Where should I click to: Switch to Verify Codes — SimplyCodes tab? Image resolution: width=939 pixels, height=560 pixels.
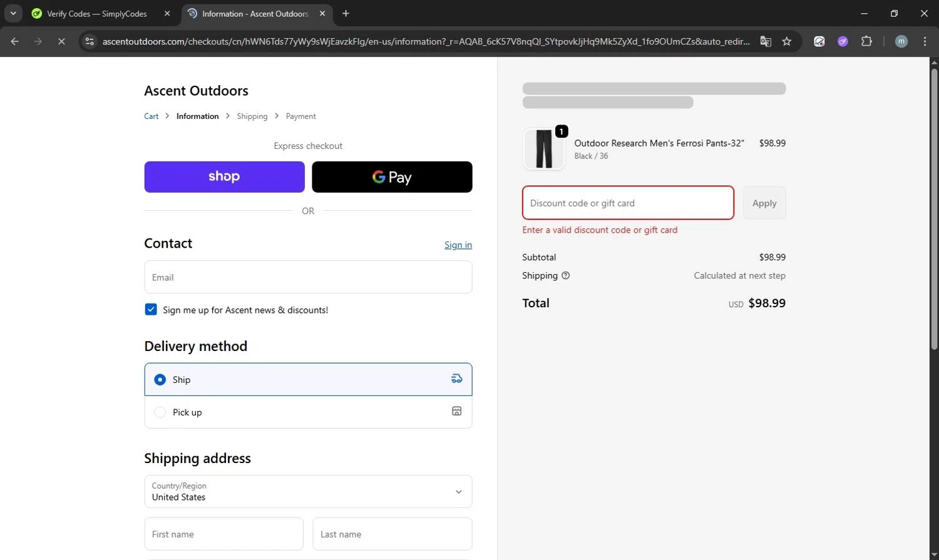pyautogui.click(x=96, y=13)
